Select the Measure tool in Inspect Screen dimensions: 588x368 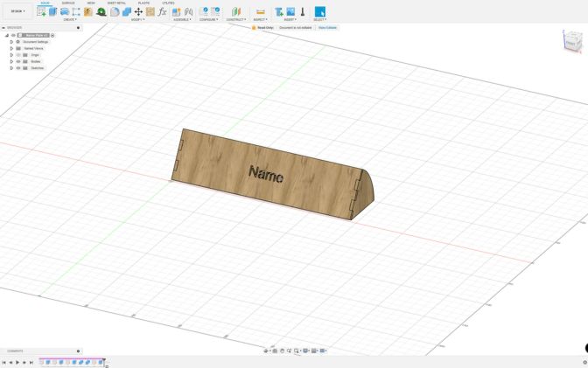point(260,11)
